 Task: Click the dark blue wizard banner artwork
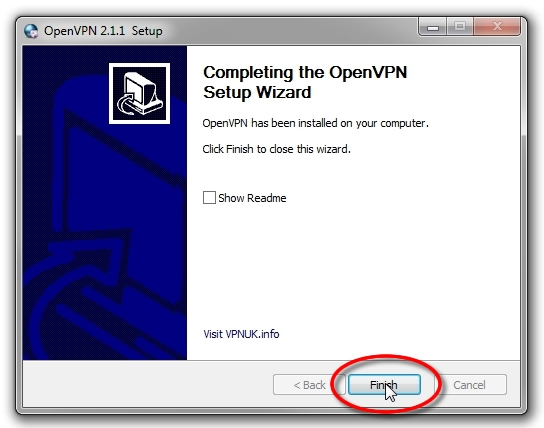105,203
